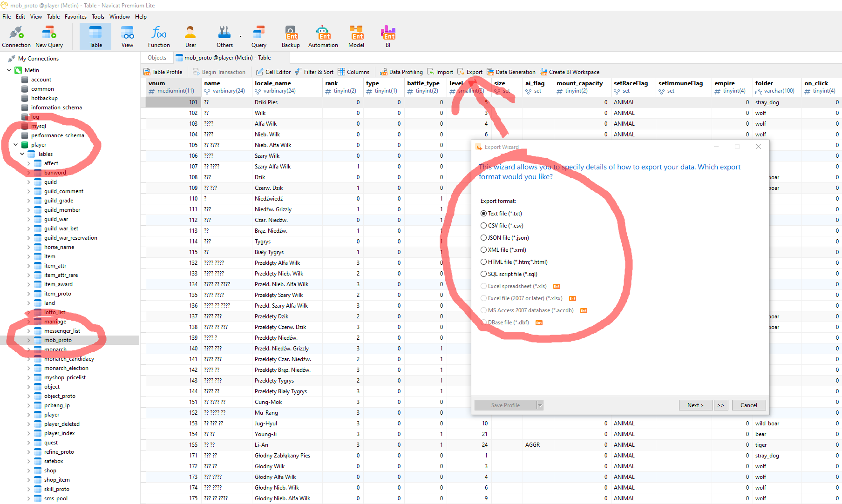Open the Favorites menu

coord(75,17)
